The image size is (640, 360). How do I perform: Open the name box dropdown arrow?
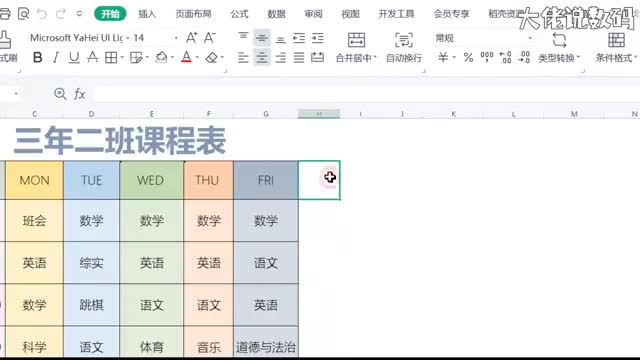click(16, 94)
